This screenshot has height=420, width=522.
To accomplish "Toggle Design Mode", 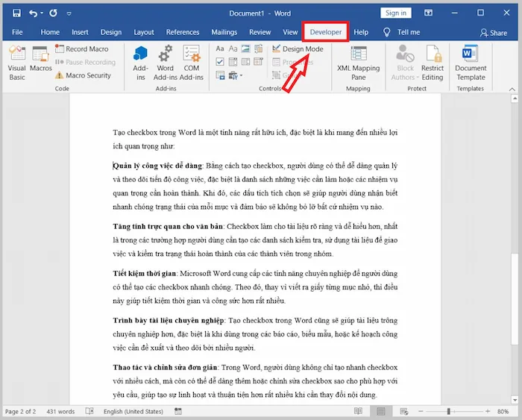I will (x=298, y=49).
